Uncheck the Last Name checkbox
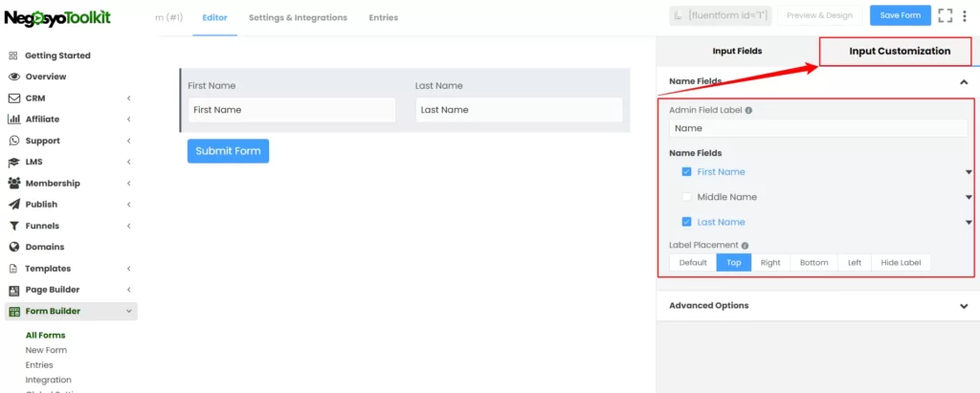 pyautogui.click(x=686, y=222)
